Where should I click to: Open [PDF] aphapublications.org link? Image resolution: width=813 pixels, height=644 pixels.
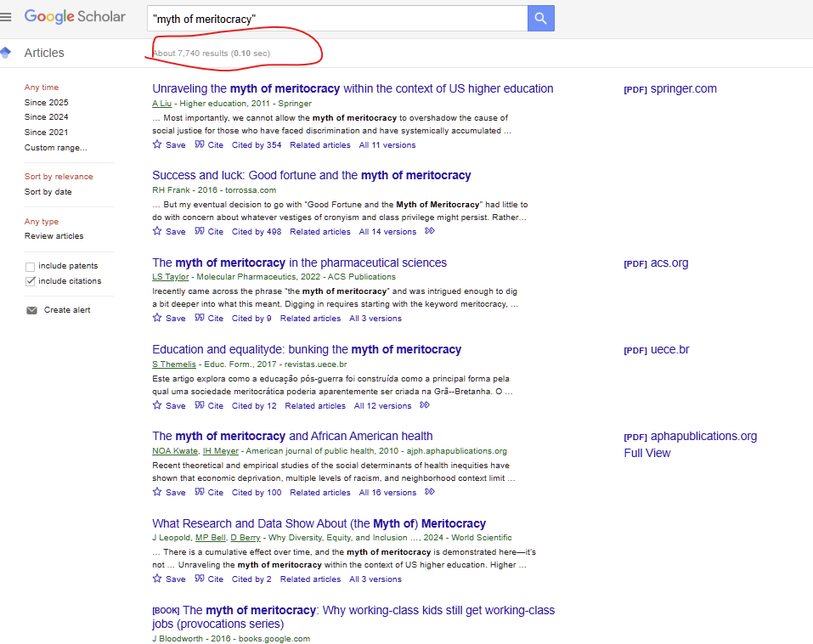coord(690,436)
